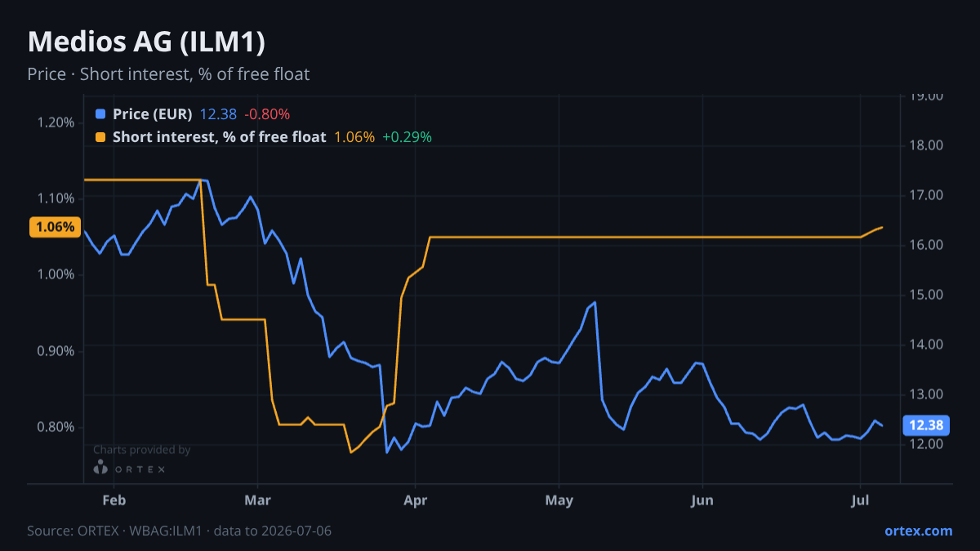The width and height of the screenshot is (980, 551).
Task: Click the 13.00 right axis label
Action: pos(926,395)
